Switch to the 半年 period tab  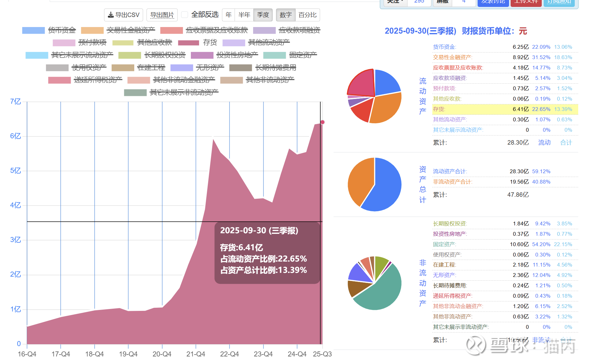(244, 15)
